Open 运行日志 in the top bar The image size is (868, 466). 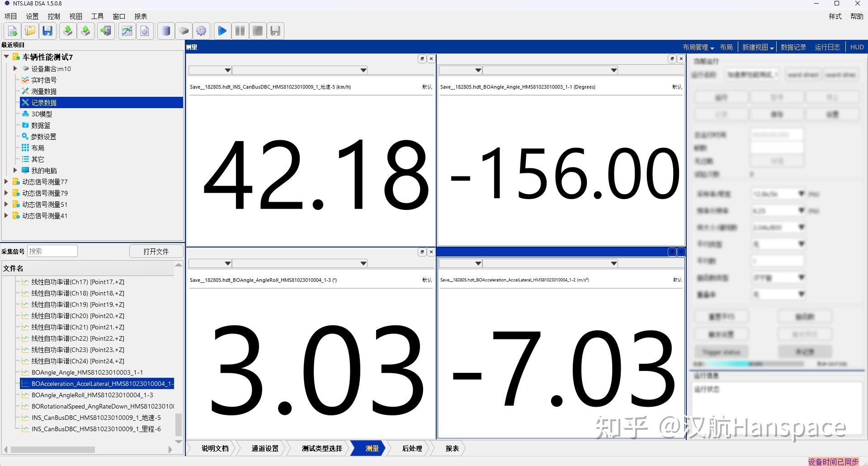click(x=827, y=47)
